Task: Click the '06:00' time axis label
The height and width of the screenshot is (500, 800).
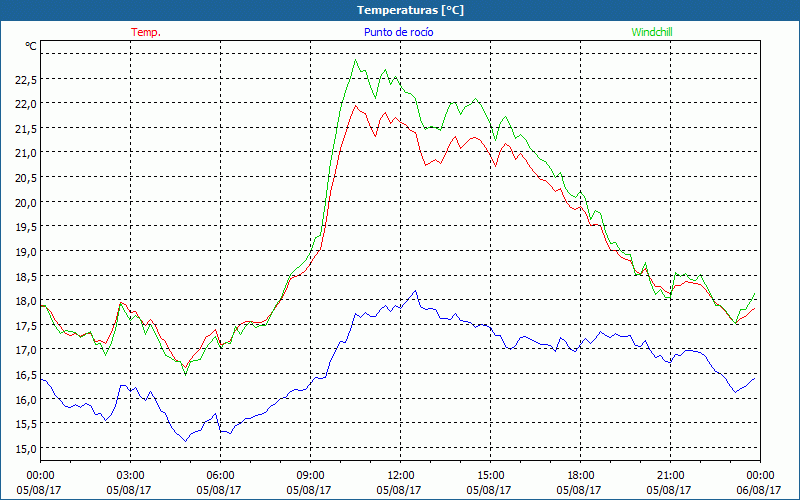Action: pyautogui.click(x=220, y=475)
